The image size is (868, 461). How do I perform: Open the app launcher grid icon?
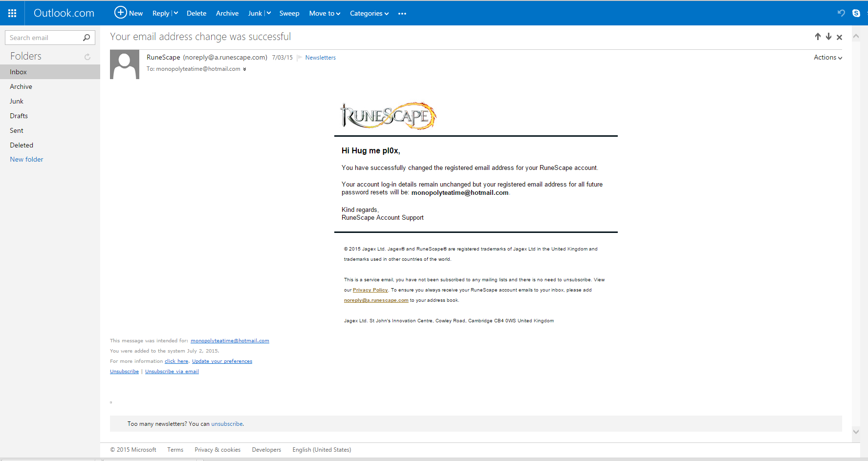tap(12, 13)
